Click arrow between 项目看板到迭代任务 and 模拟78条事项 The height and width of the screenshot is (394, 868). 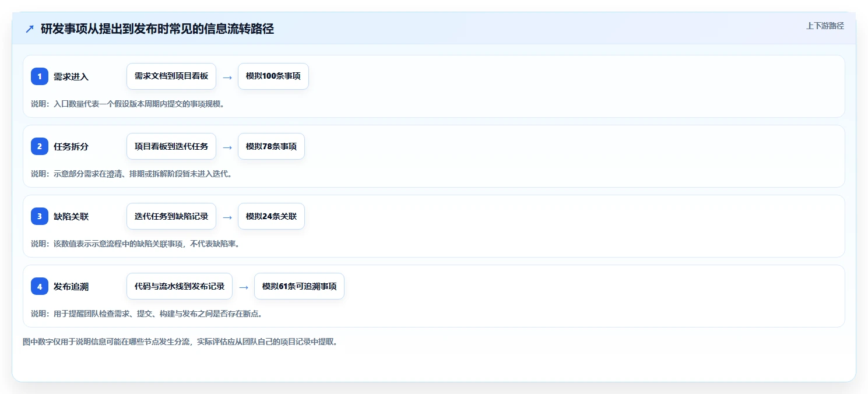(x=227, y=147)
